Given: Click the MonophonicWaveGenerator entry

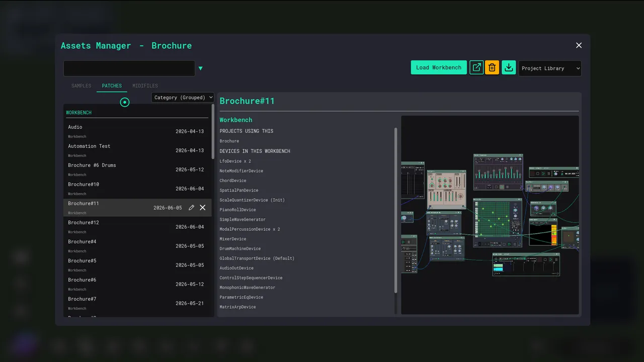Looking at the screenshot, I should [x=248, y=288].
